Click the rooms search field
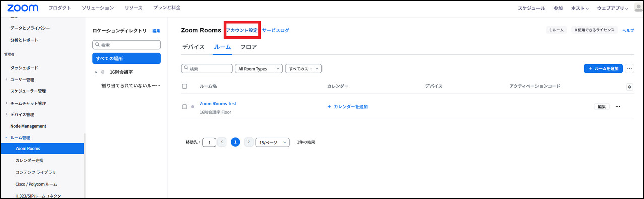The height and width of the screenshot is (199, 644). 206,69
